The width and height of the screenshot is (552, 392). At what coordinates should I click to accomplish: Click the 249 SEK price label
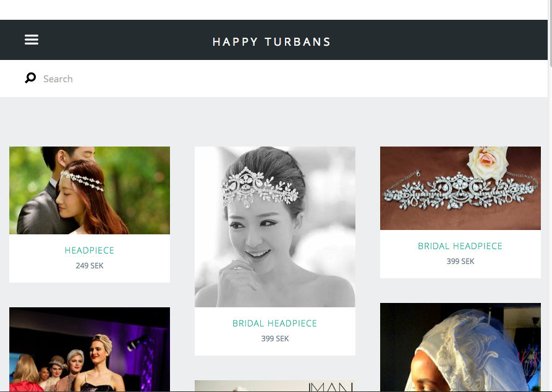point(90,266)
